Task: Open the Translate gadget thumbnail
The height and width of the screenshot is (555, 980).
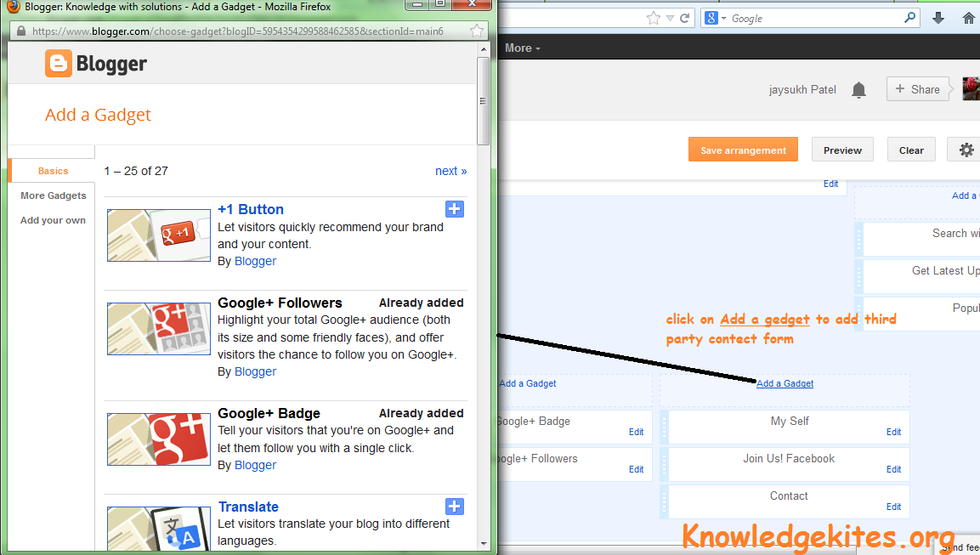Action: pyautogui.click(x=159, y=528)
